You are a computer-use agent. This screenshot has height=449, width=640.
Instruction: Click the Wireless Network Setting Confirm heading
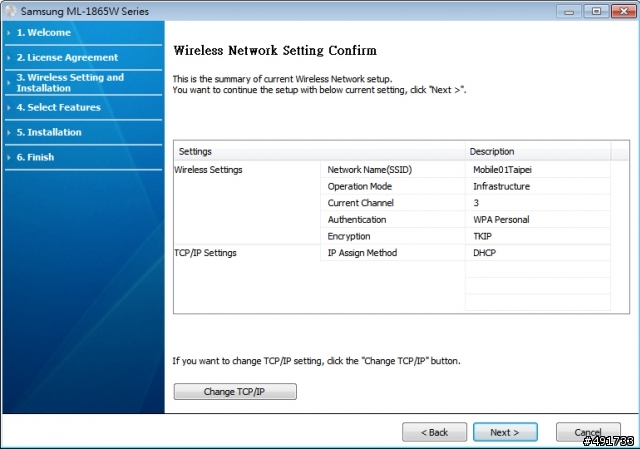coord(275,51)
